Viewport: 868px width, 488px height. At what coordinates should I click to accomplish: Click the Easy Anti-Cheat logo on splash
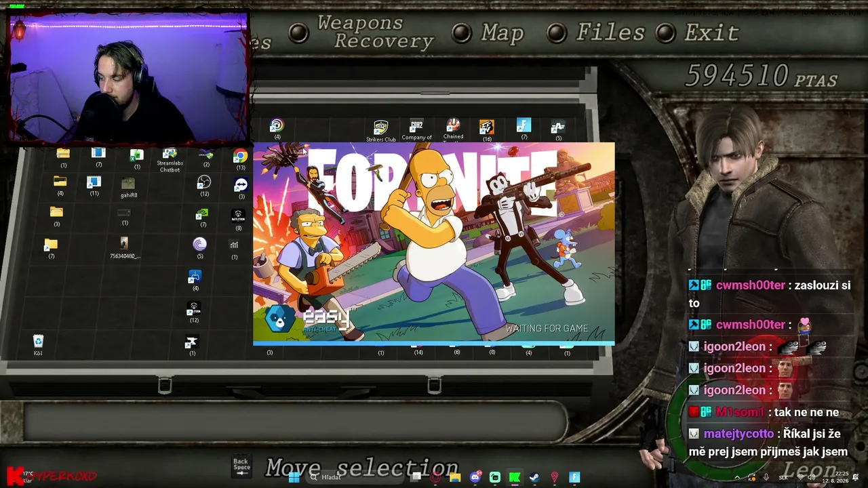(x=308, y=319)
